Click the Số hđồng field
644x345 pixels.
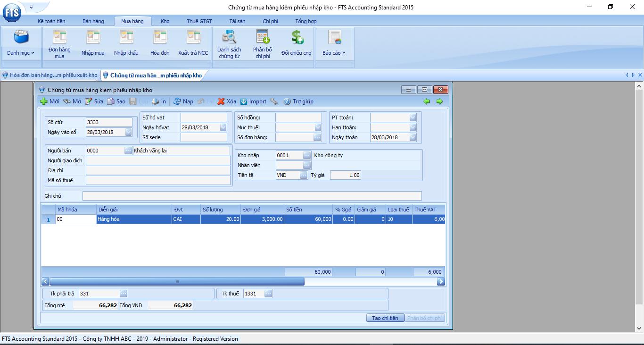tap(298, 118)
